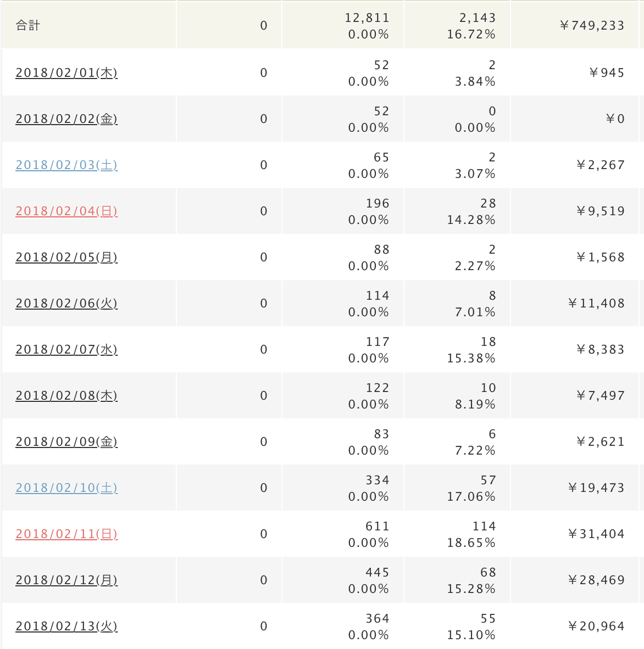Click the ¥31,404 revenue cell
The width and height of the screenshot is (644, 649).
575,534
